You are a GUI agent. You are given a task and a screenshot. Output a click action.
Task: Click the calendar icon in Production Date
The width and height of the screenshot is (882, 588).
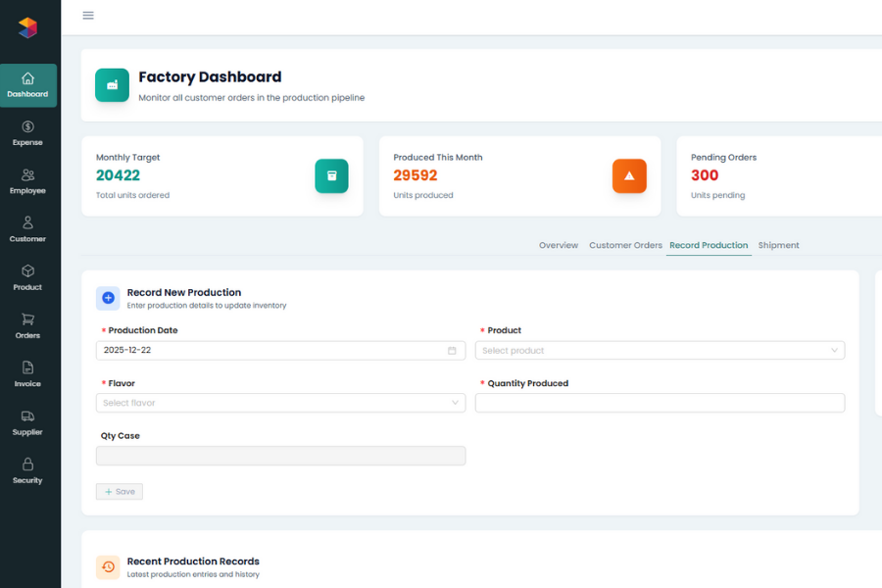coord(452,351)
